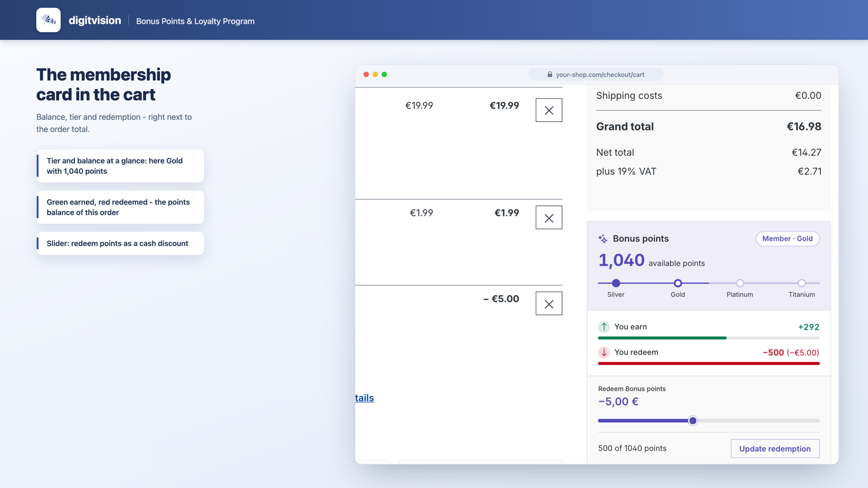The width and height of the screenshot is (868, 488).
Task: Remove the €1.99 cart item
Action: [x=549, y=218]
